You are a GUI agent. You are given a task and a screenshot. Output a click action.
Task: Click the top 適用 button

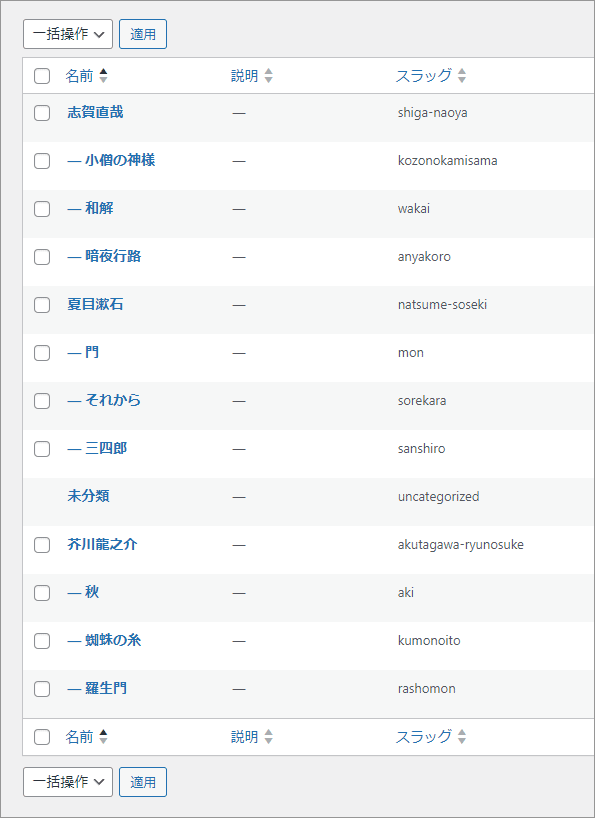point(143,34)
